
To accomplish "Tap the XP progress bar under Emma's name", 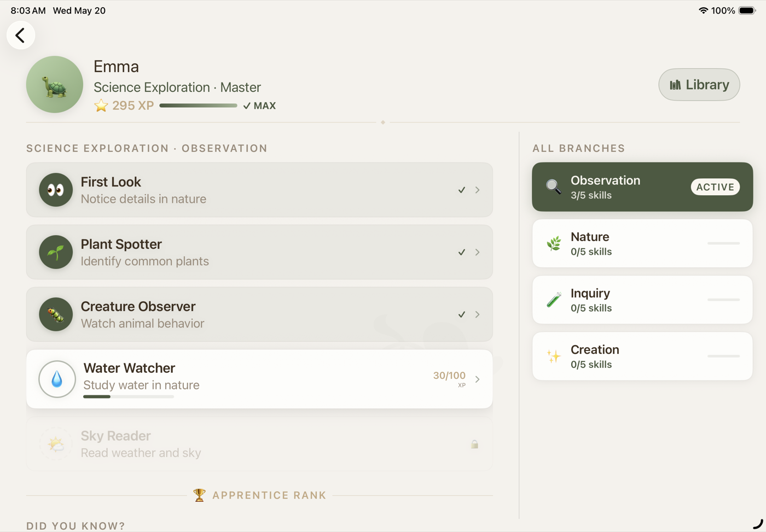I will [198, 106].
